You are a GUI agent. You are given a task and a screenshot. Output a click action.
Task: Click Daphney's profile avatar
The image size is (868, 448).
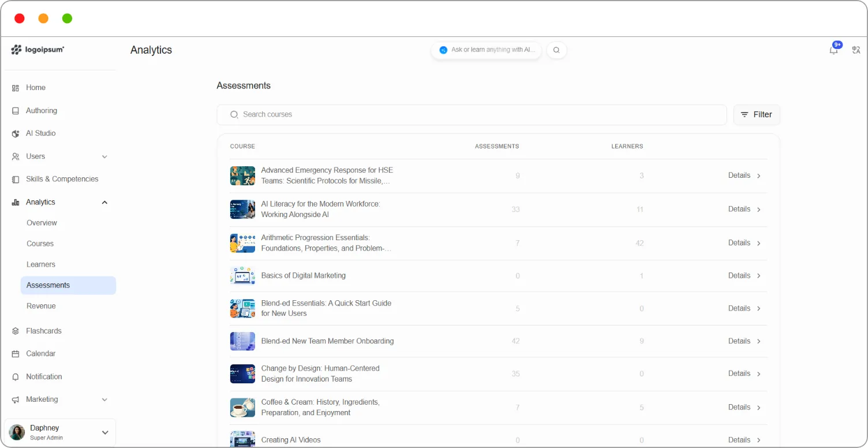[17, 432]
